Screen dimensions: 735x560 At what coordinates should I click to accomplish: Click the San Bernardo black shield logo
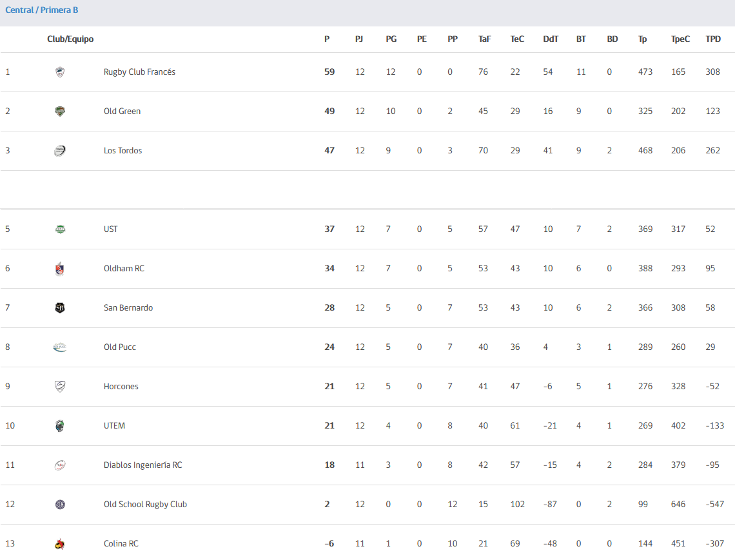(60, 308)
